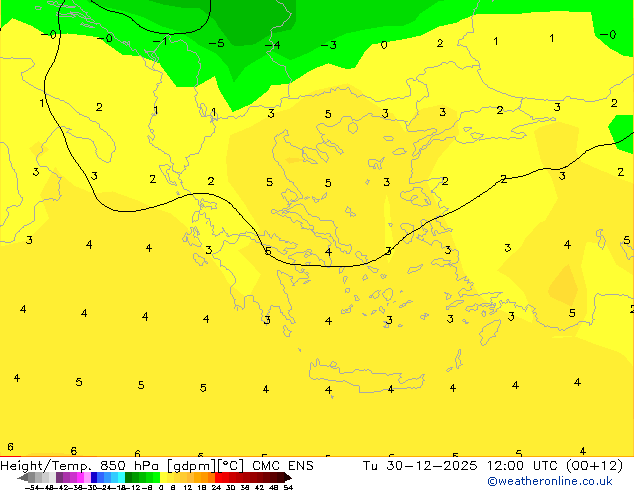Pick the yellow segment of the color scale
Image resolution: width=634 pixels, height=490 pixels.
point(163,477)
